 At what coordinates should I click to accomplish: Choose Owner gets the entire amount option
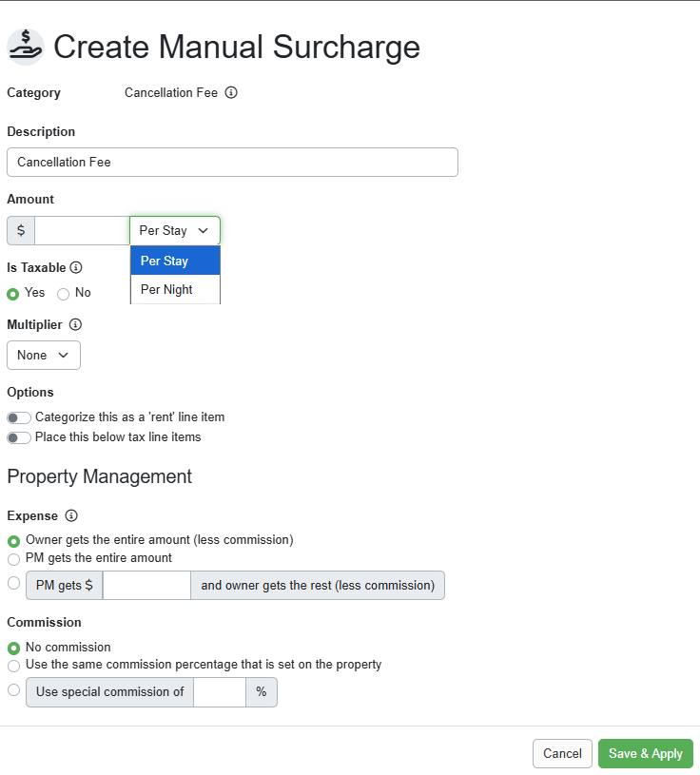(x=14, y=541)
